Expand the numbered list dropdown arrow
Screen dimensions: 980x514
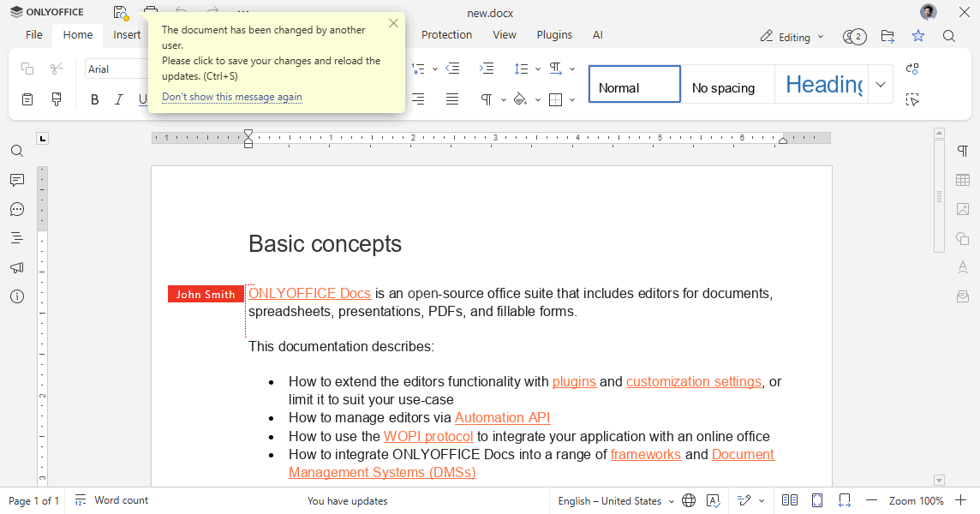pyautogui.click(x=435, y=69)
